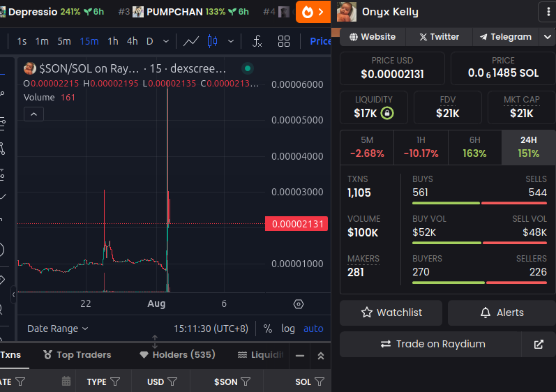The width and height of the screenshot is (556, 392).
Task: Click the FDV $21K box
Action: (447, 107)
